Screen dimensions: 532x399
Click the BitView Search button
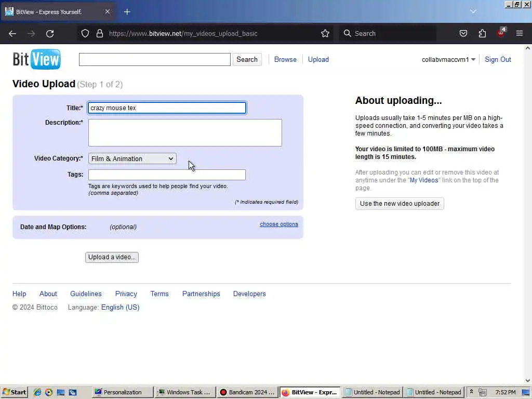tap(247, 59)
